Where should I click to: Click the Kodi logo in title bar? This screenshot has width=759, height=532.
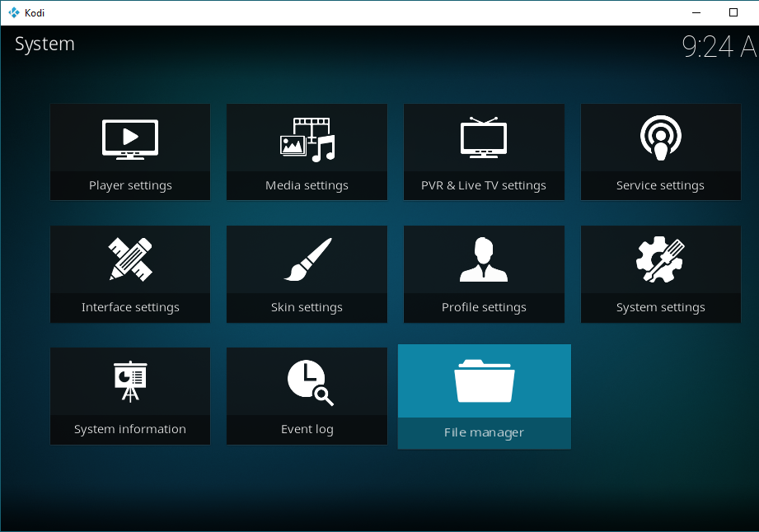coord(13,12)
